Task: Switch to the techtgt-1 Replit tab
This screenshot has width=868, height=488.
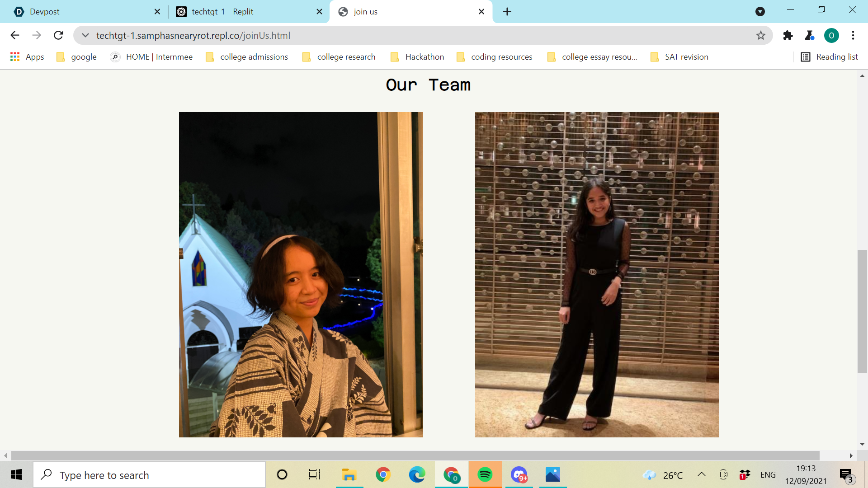Action: tap(244, 11)
